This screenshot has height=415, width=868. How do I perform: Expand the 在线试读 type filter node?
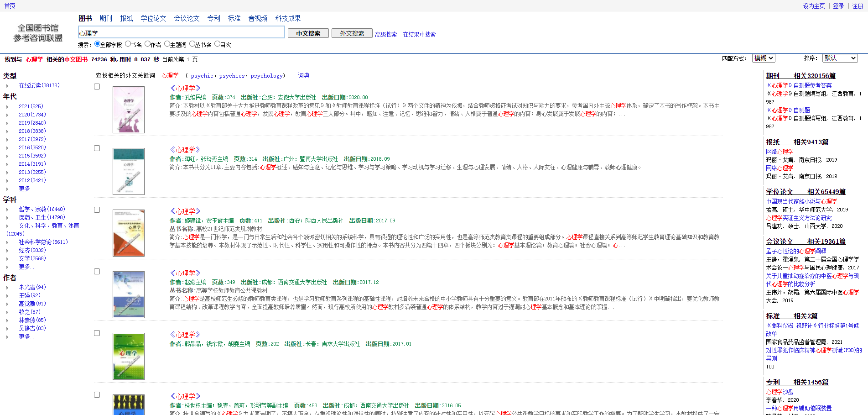coord(8,85)
